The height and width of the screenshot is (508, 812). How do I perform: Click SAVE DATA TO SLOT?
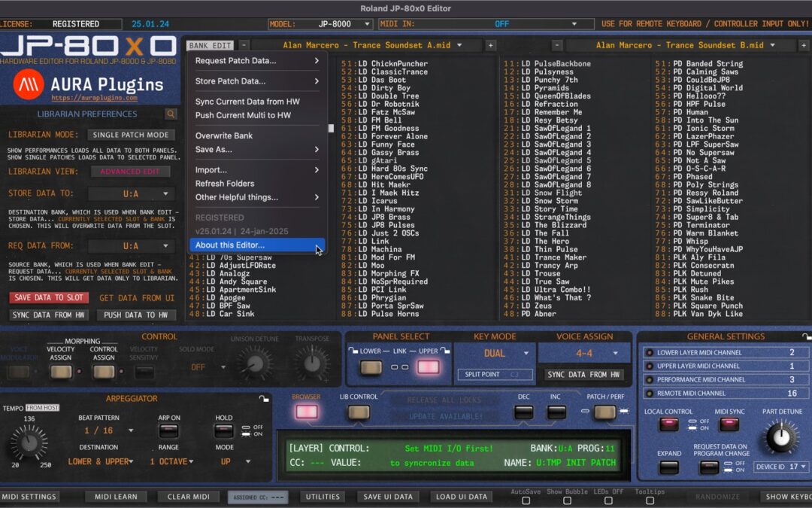48,297
